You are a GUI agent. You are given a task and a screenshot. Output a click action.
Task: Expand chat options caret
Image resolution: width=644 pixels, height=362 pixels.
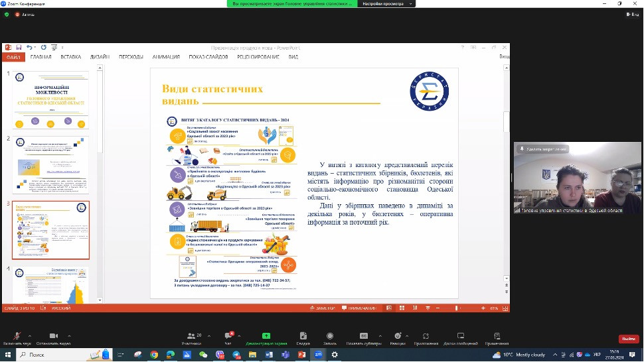(x=239, y=335)
